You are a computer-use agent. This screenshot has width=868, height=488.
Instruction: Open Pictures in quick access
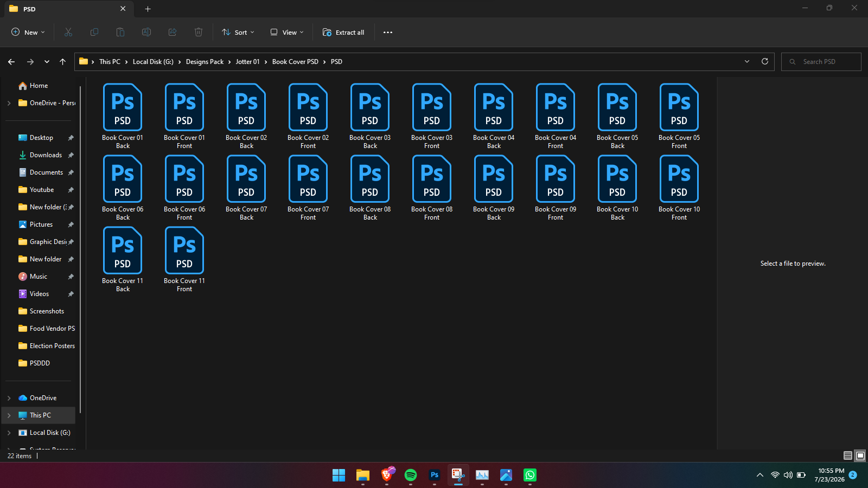(x=41, y=224)
